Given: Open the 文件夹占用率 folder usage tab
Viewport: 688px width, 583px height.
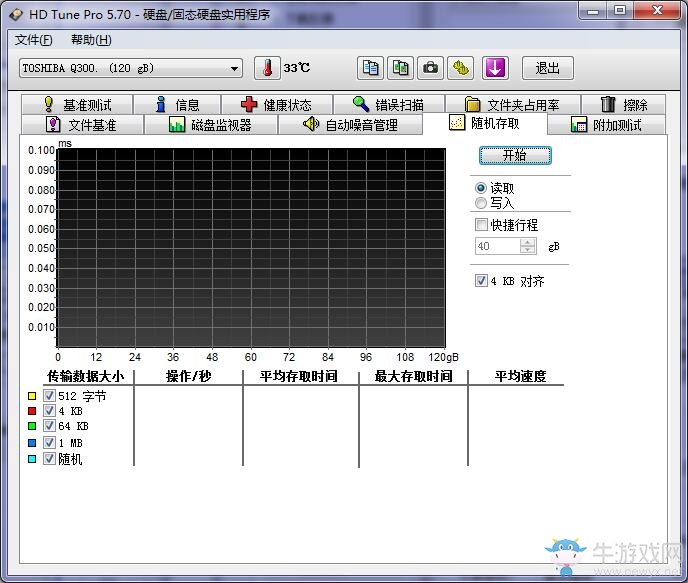Looking at the screenshot, I should 512,105.
